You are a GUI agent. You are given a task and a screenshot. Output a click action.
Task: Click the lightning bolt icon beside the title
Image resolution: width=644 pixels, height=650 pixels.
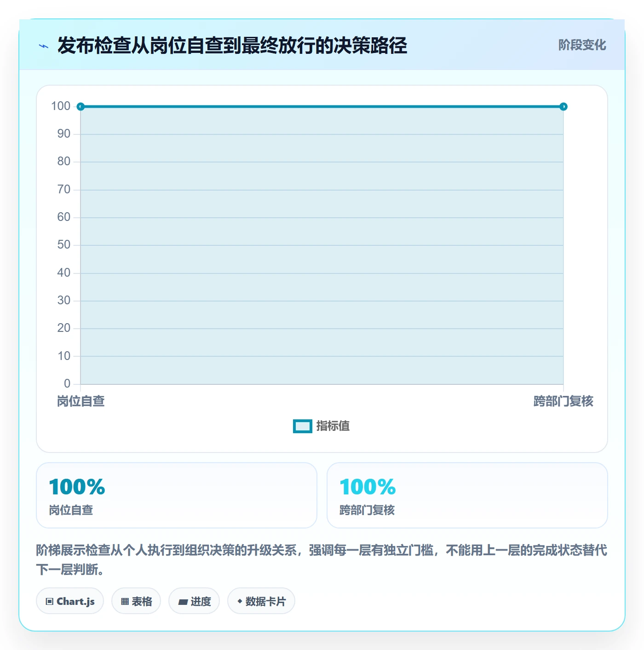click(x=44, y=46)
